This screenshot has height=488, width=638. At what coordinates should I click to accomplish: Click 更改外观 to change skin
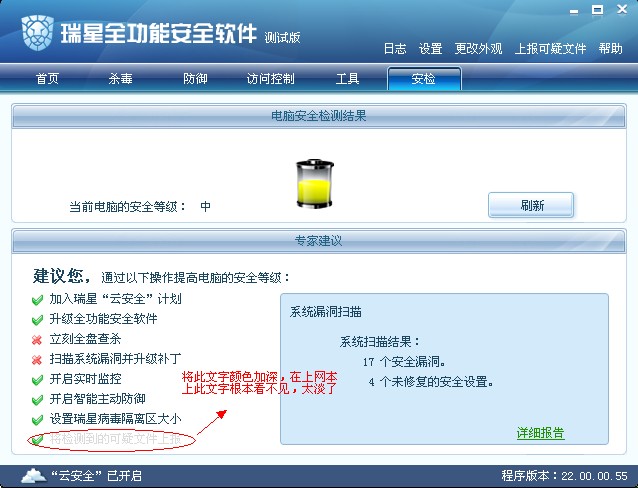click(478, 49)
